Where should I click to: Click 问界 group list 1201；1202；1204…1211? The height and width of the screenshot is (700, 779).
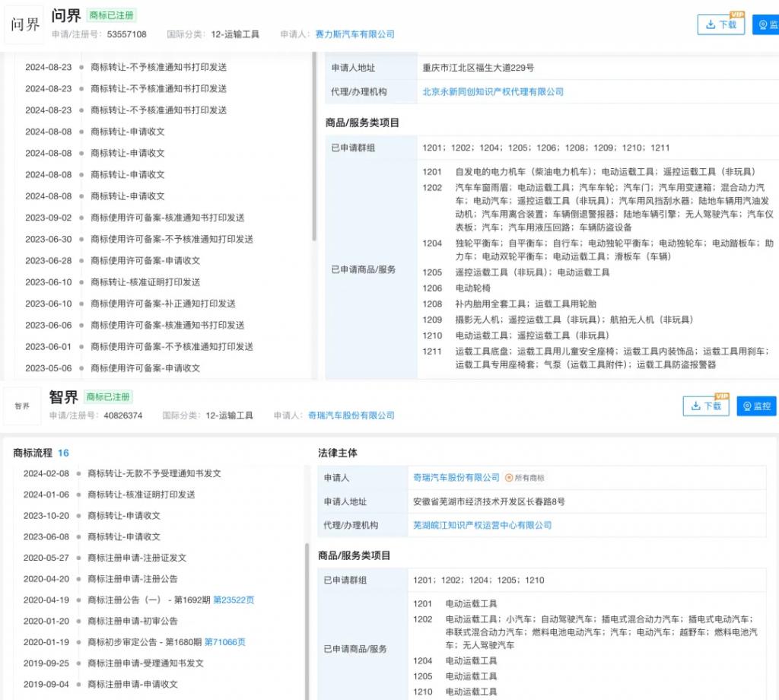point(546,148)
